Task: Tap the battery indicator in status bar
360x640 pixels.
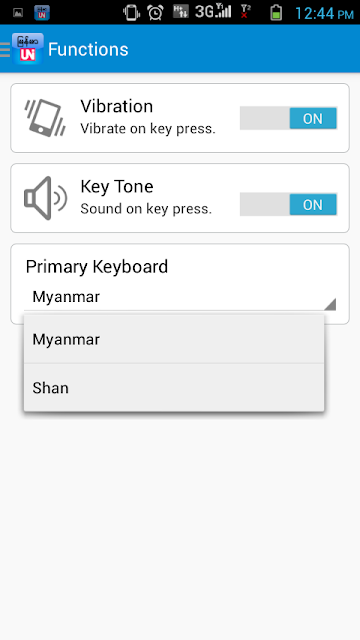Action: pos(276,12)
